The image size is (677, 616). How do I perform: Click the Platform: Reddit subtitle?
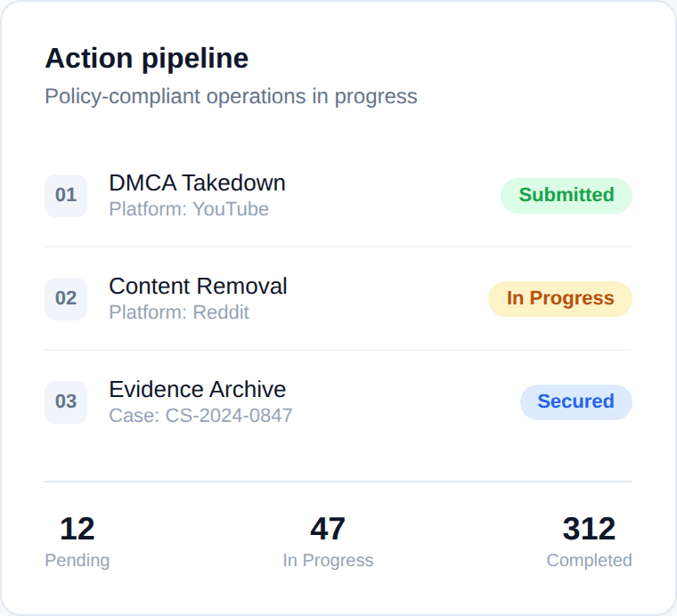179,312
